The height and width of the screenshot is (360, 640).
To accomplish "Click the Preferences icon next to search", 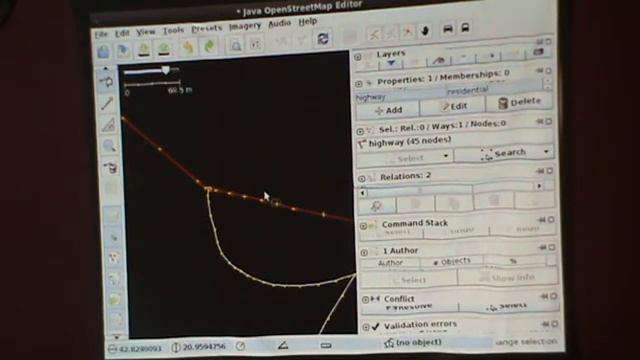I will [256, 44].
